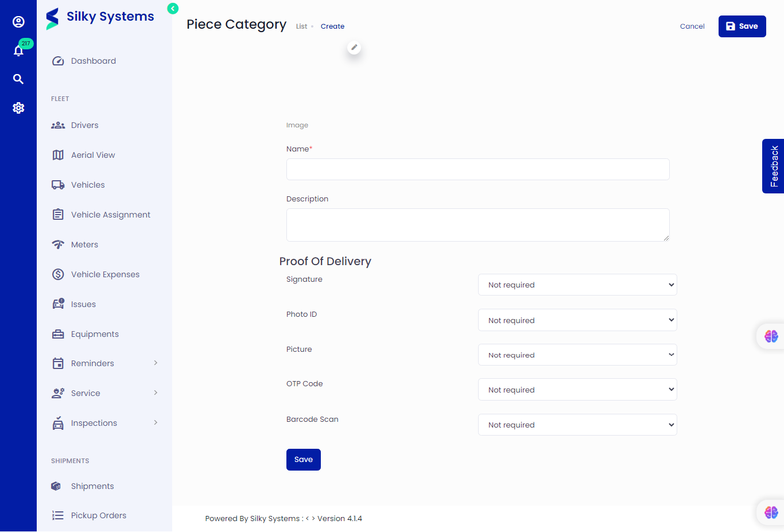Click the search magnifier icon in dark sidebar
The height and width of the screenshot is (532, 784).
(x=18, y=79)
